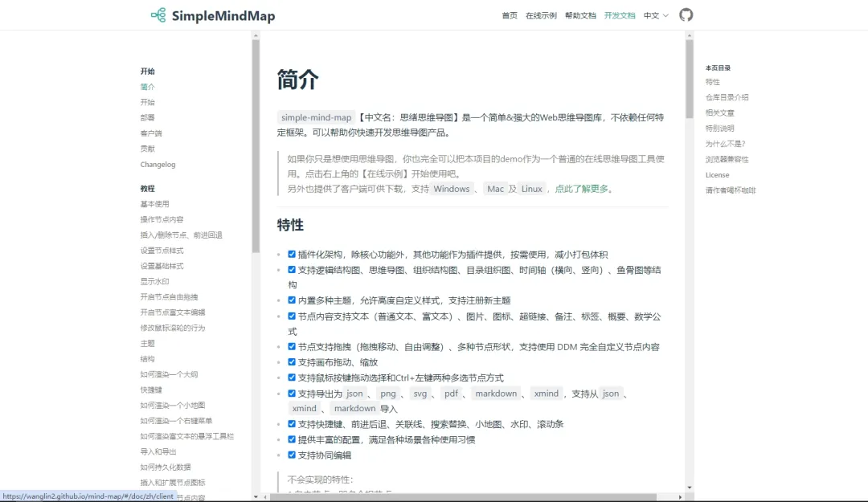Screen dimensions: 868x502
Task: Jump to 相关文章 in page contents
Action: 719,113
